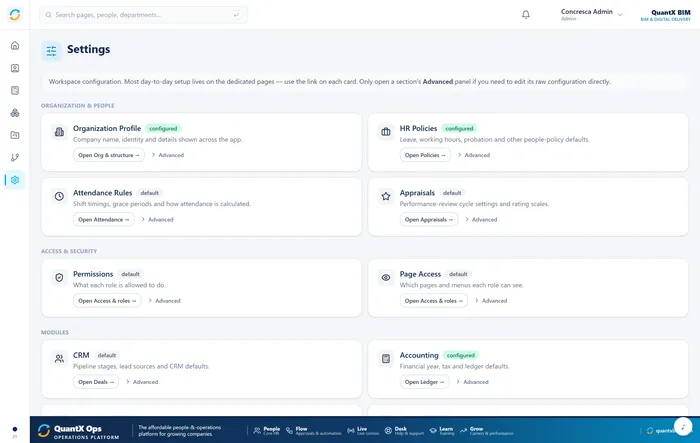Expand Advanced under CRM
700x443 pixels.
pos(142,382)
